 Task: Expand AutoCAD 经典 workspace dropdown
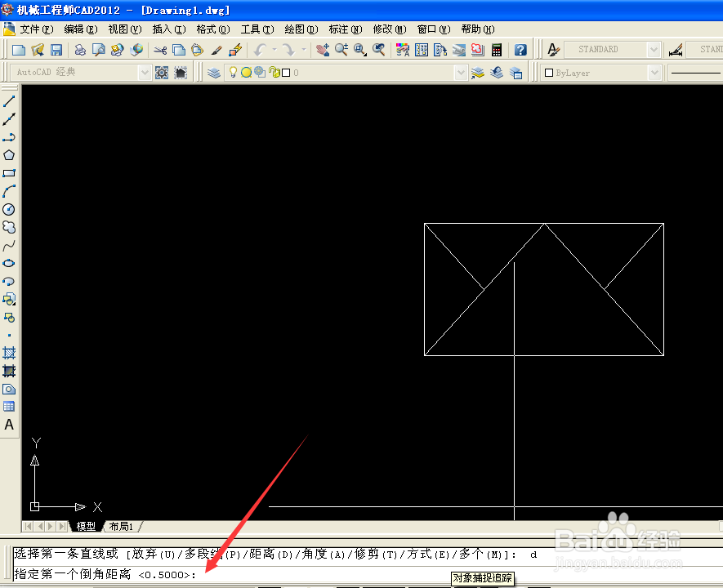coord(145,73)
